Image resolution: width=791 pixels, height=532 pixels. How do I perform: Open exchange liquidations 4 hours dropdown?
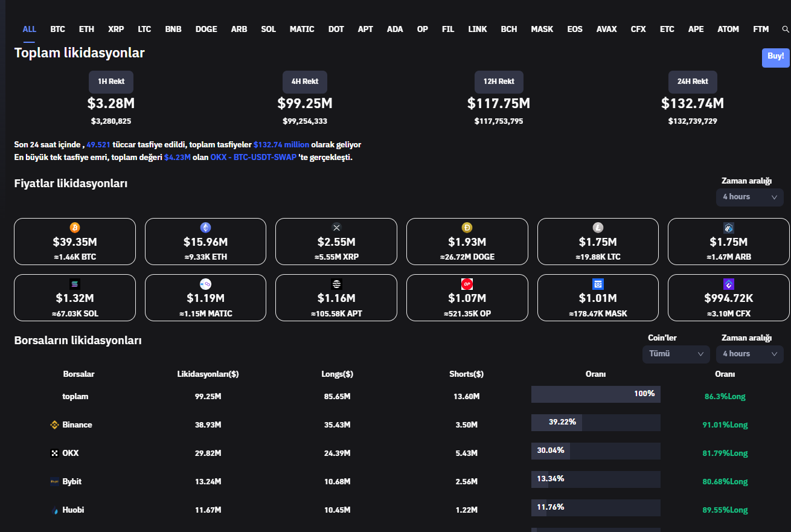749,354
